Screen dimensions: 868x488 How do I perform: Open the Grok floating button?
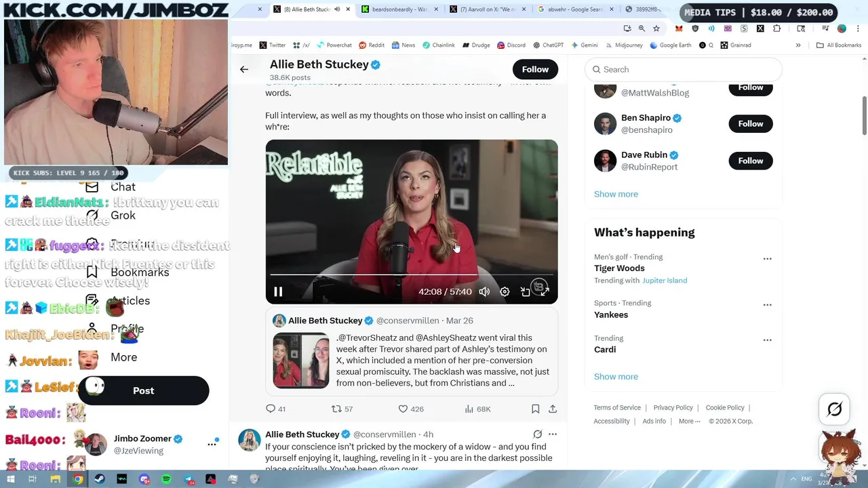pos(835,409)
